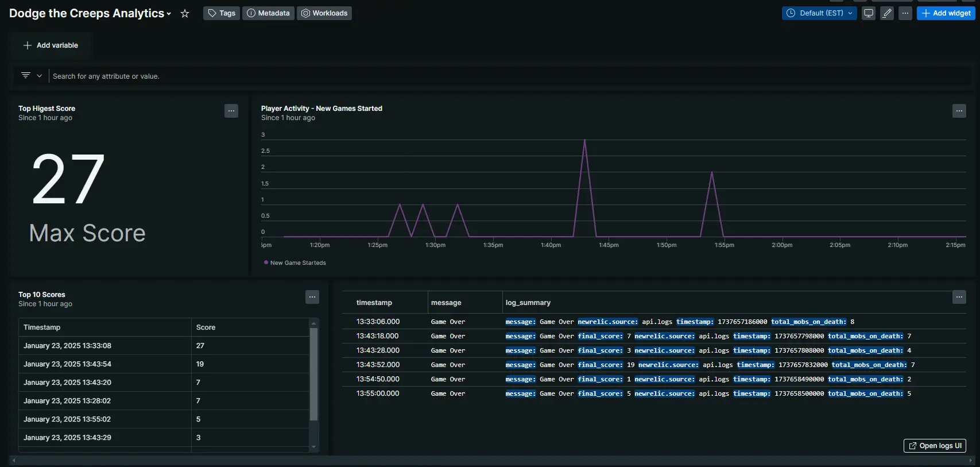The image size is (980, 467).
Task: Click Add variable
Action: [51, 45]
